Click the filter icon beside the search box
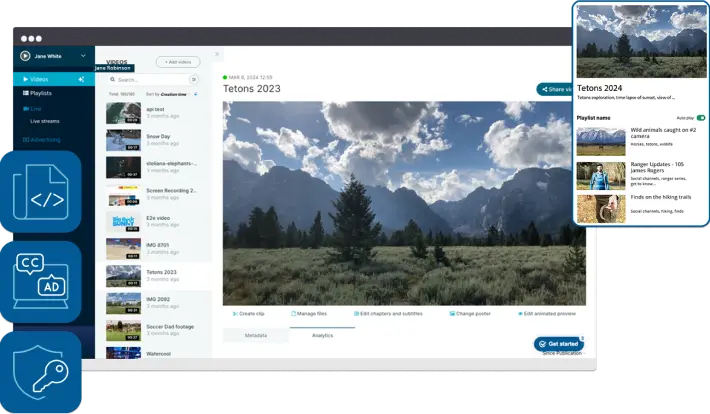Image resolution: width=710 pixels, height=414 pixels. click(194, 79)
